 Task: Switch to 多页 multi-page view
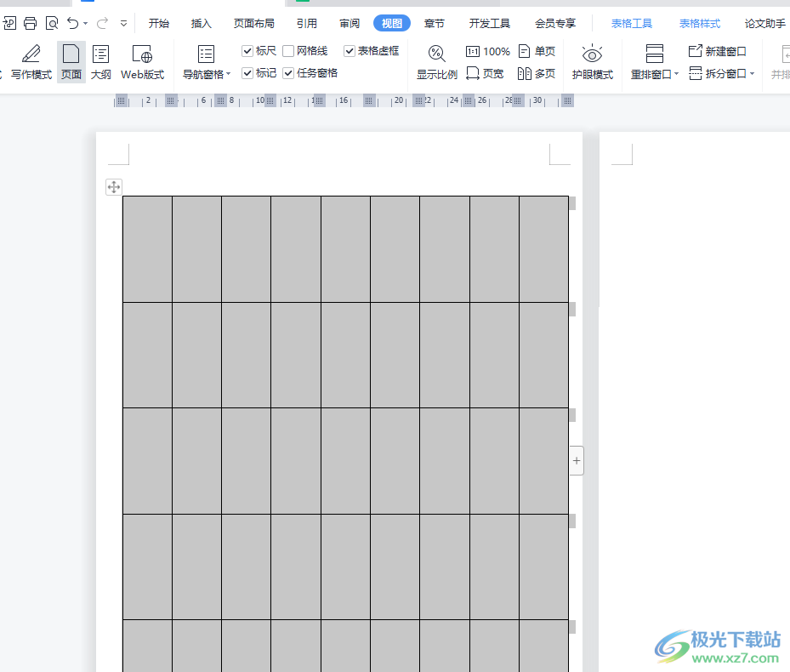537,74
